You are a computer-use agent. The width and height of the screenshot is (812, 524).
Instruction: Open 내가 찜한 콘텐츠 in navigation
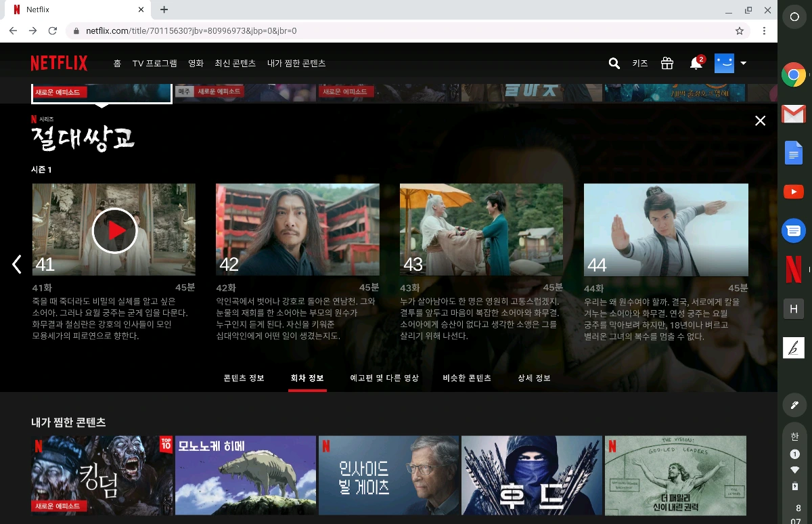[296, 63]
